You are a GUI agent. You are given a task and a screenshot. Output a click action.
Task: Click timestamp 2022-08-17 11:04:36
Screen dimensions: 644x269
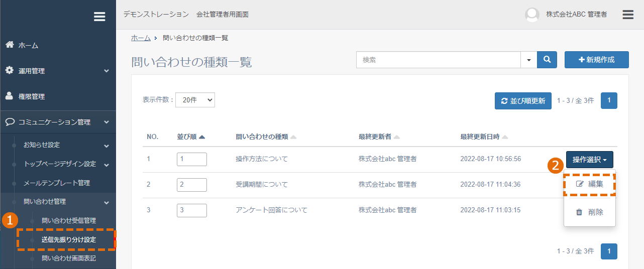point(490,185)
